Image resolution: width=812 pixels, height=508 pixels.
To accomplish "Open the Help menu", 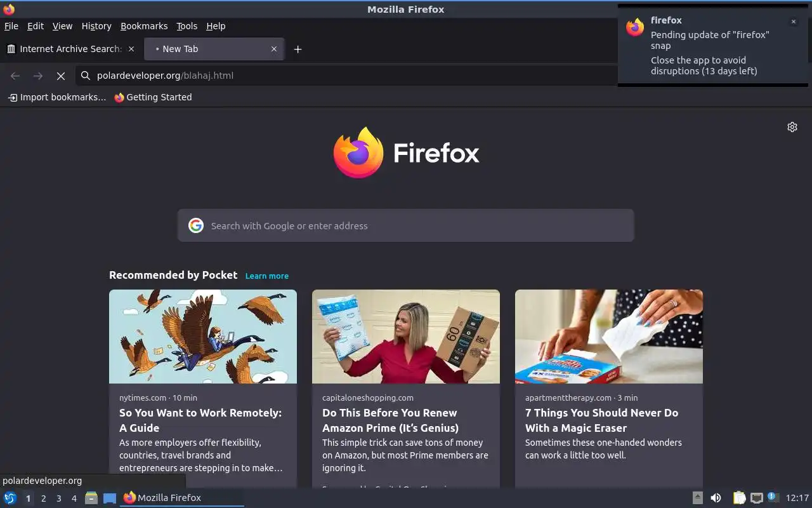I will tap(216, 26).
